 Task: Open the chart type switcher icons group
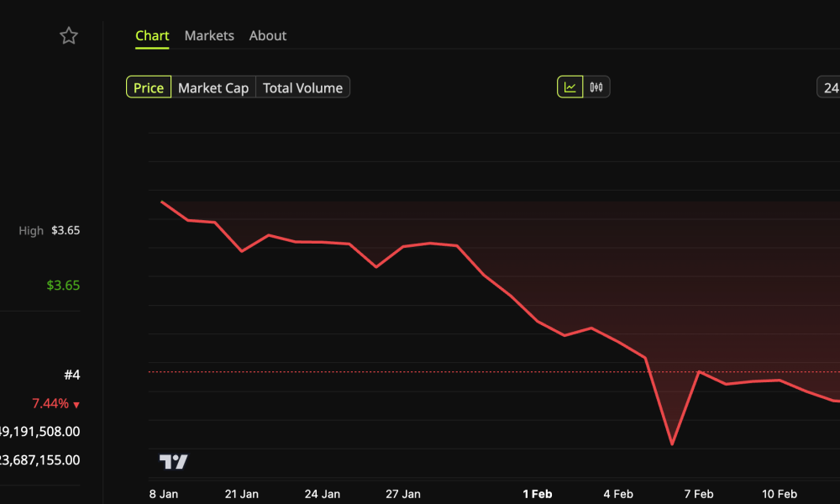click(x=583, y=86)
